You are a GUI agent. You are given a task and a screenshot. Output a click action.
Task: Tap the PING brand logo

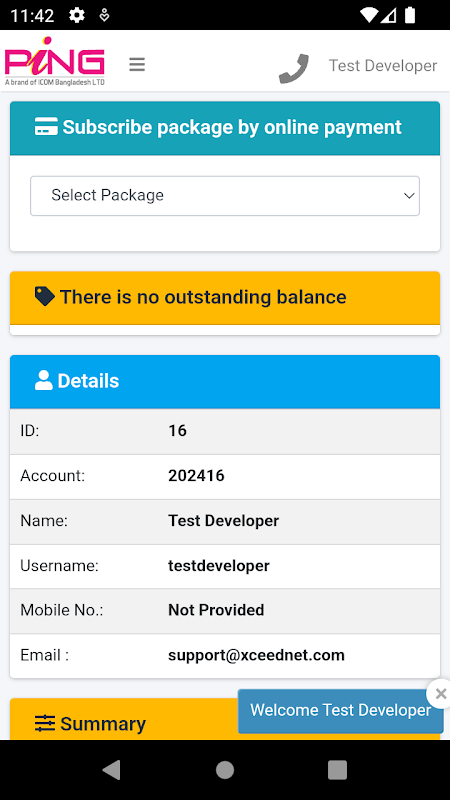(x=55, y=61)
